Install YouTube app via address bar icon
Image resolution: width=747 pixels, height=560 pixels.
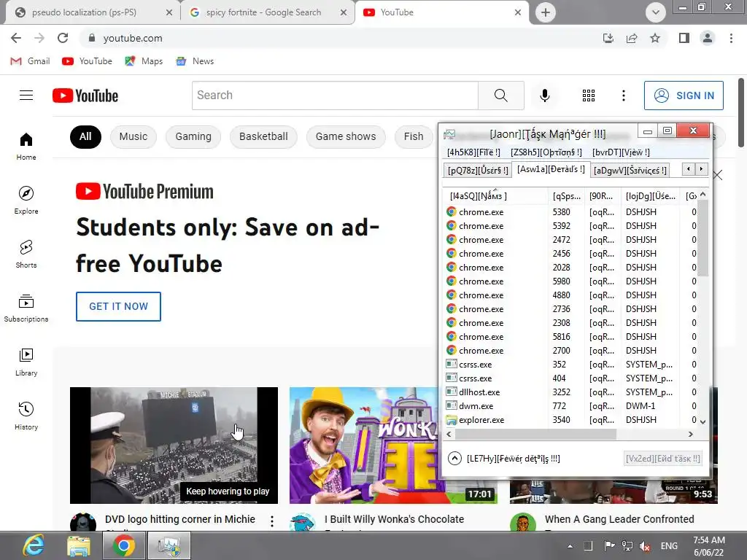[x=608, y=38]
